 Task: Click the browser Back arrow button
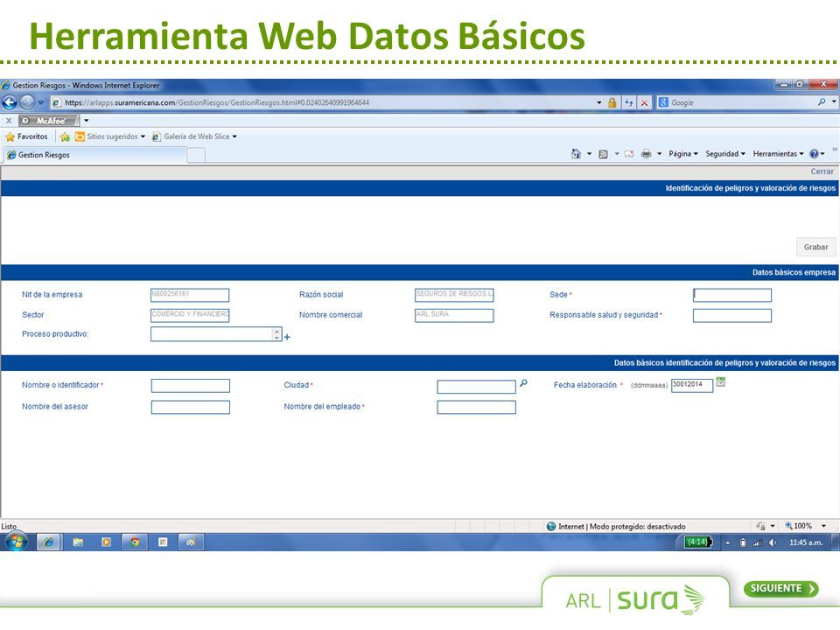pos(10,101)
